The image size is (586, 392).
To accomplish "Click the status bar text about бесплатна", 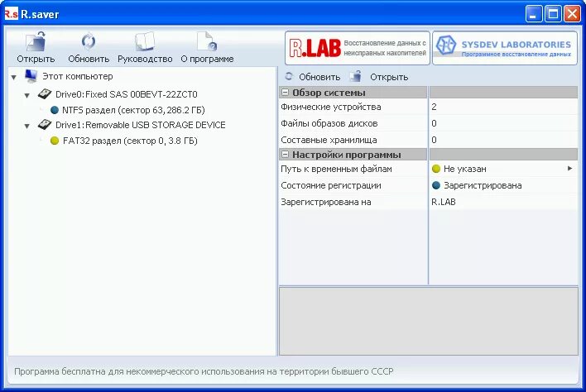I will click(204, 371).
